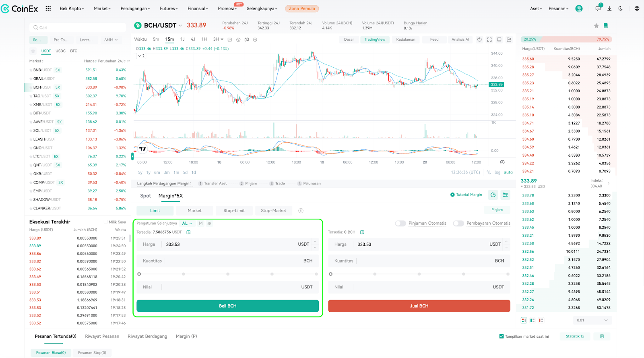Expand the Beli Kripto menu
644x358 pixels.
(72, 8)
